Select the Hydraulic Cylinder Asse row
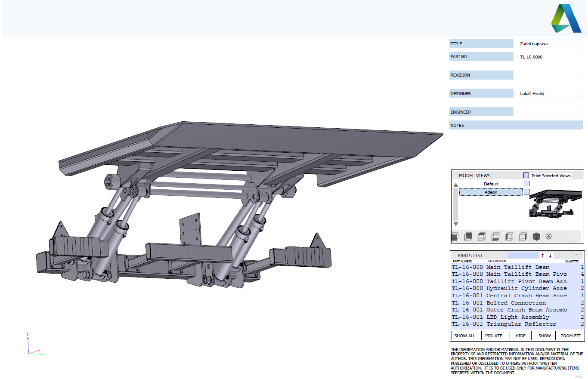 (x=518, y=288)
